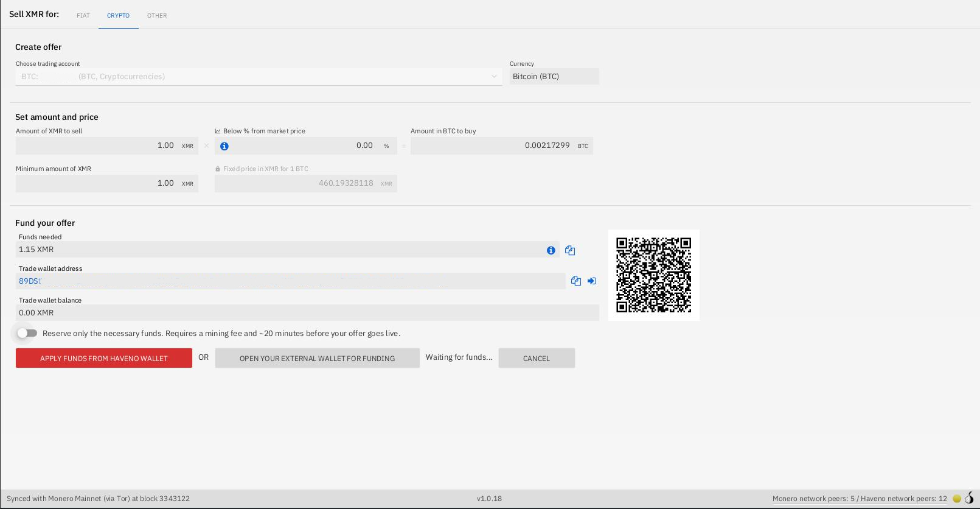Click the yellow network status indicator
Image resolution: width=980 pixels, height=509 pixels.
pyautogui.click(x=957, y=499)
